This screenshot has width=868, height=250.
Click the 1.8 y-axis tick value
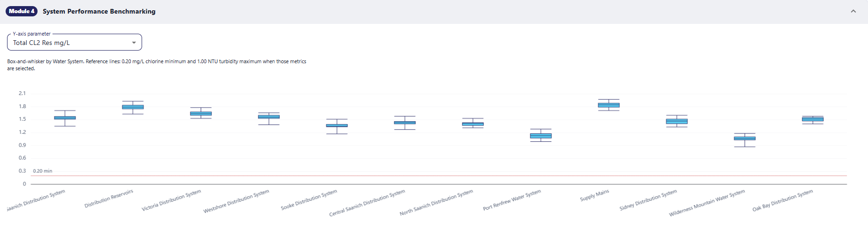[x=22, y=106]
